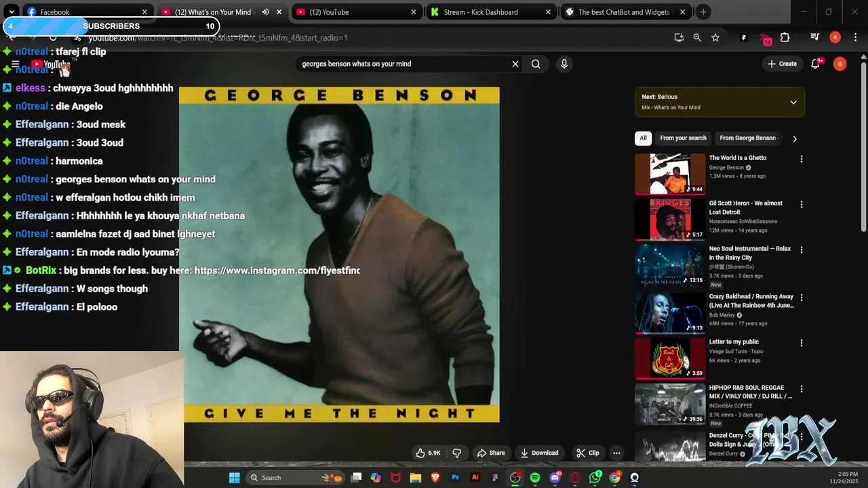
Task: Click the YouTube search magnifier button
Action: pos(536,64)
